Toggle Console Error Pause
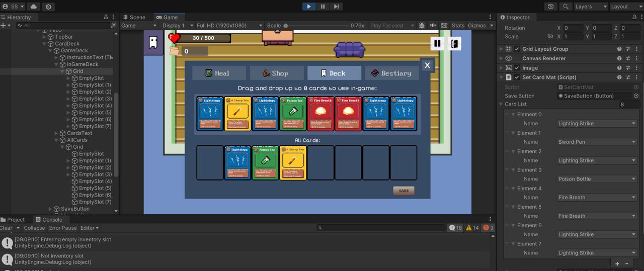Image resolution: width=644 pixels, height=271 pixels. (x=63, y=228)
